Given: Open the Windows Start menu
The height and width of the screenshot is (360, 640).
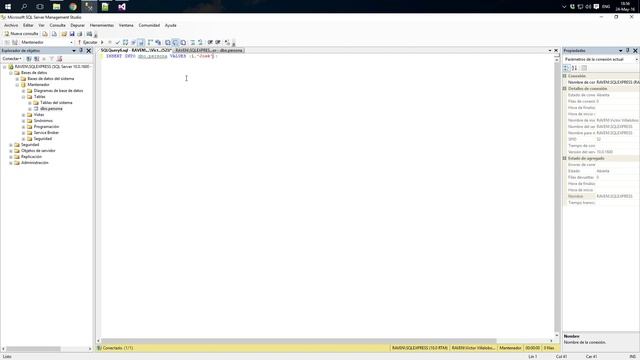Looking at the screenshot, I should [8, 7].
